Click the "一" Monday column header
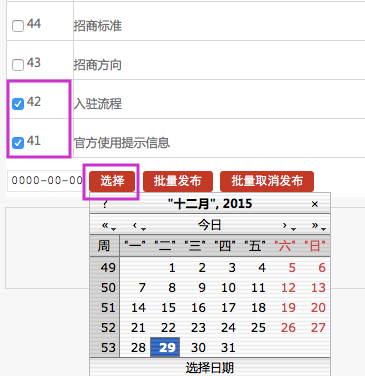Image resolution: width=365 pixels, height=376 pixels. click(x=135, y=246)
